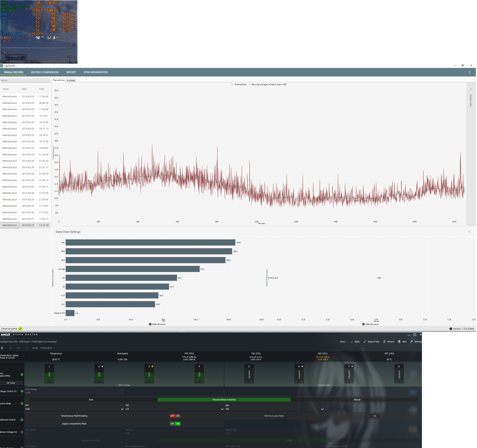Toggle Simultaneous Multithreading switch
This screenshot has height=448, width=477.
click(175, 416)
